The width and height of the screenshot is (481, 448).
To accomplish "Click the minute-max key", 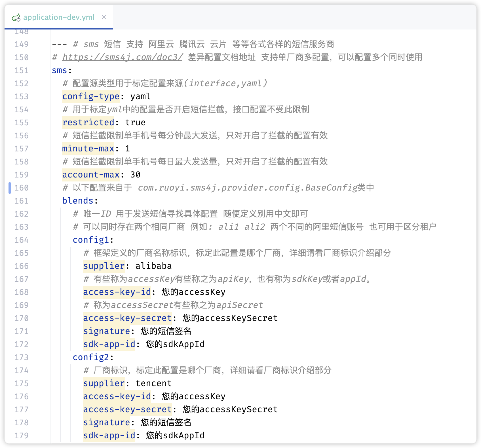I will [88, 149].
